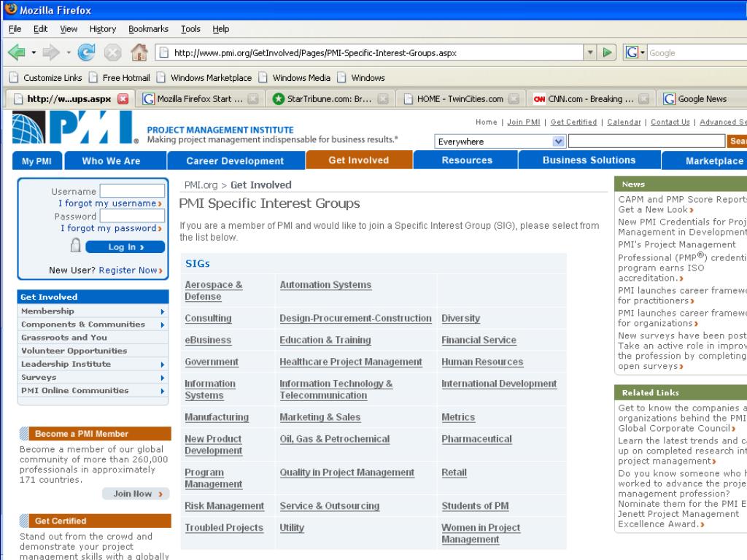747x560 pixels.
Task: Click the Log In button
Action: (125, 246)
